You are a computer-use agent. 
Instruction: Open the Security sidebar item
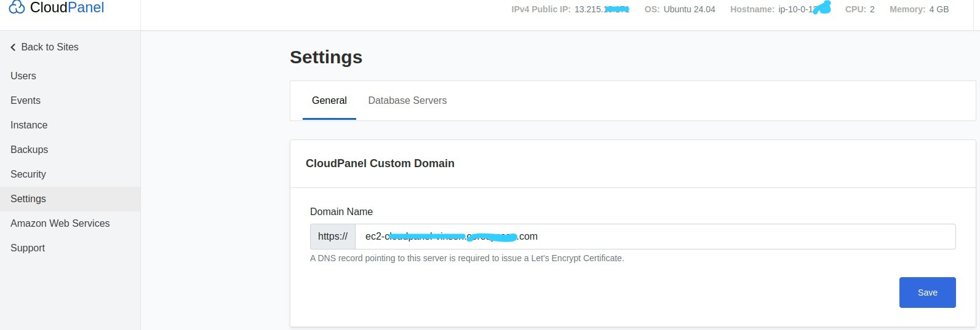click(x=28, y=174)
